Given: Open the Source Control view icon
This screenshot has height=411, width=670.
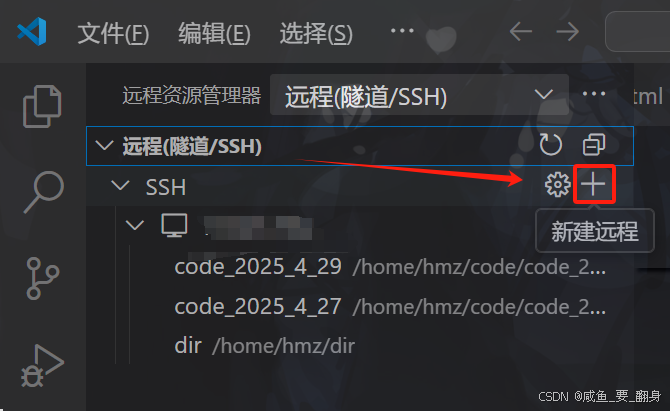Looking at the screenshot, I should (42, 278).
